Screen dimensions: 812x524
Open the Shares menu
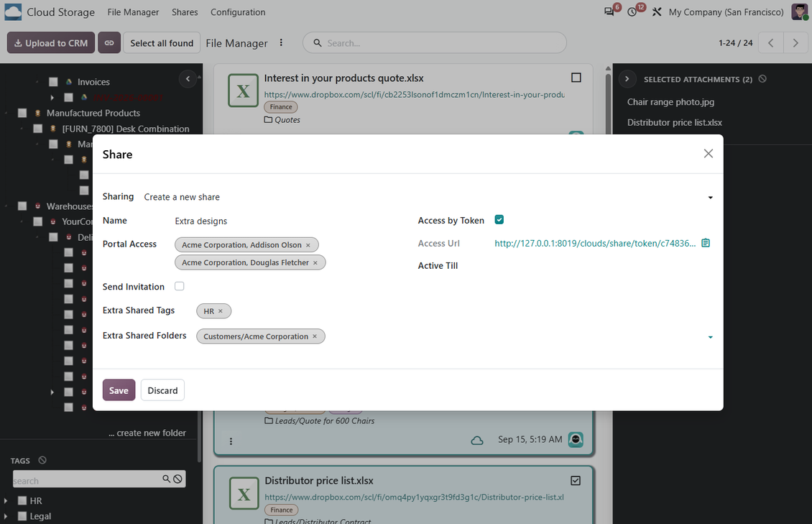185,12
